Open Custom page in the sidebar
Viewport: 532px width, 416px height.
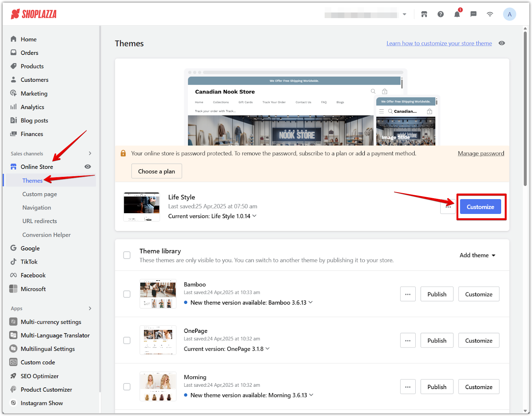point(40,194)
